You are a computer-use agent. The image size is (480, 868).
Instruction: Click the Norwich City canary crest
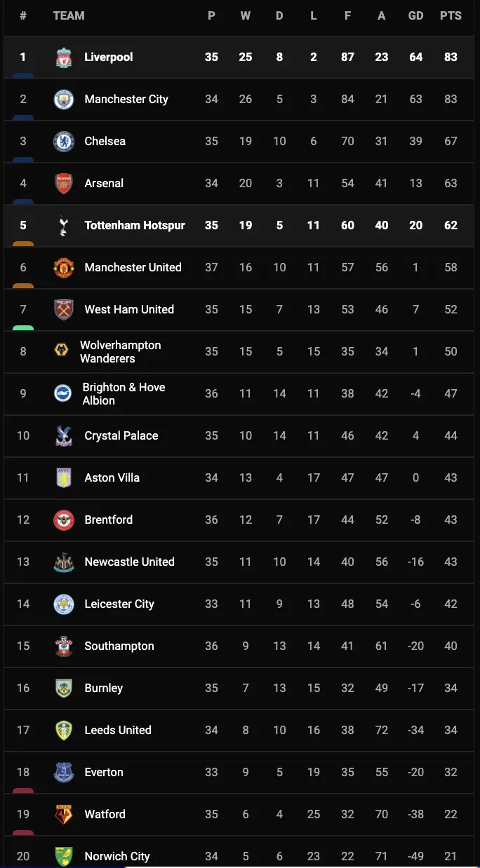tap(64, 856)
